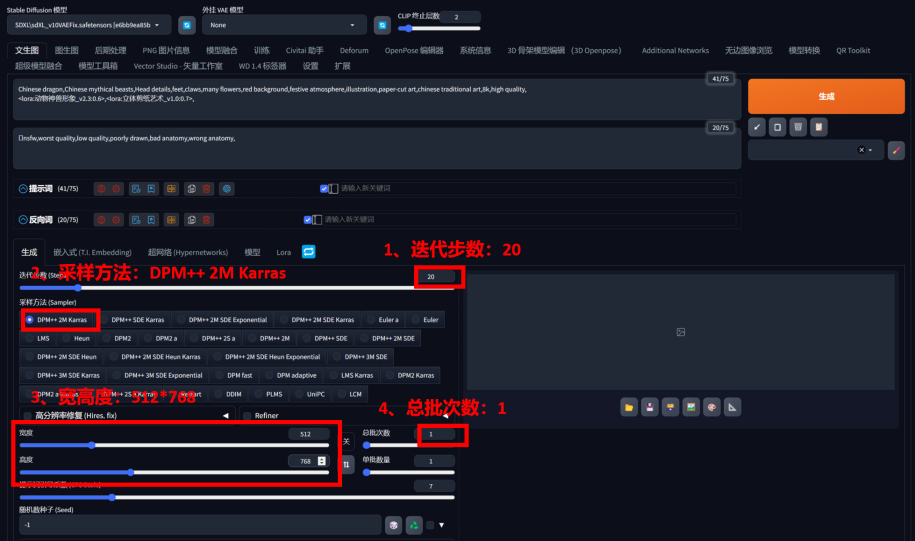Click the floppy disk save icon under preview
This screenshot has width=915, height=541.
[649, 407]
